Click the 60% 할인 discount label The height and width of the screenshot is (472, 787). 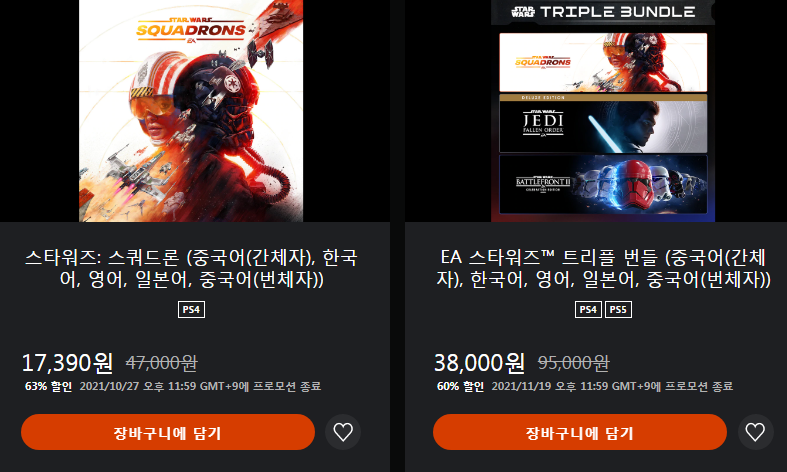(460, 386)
